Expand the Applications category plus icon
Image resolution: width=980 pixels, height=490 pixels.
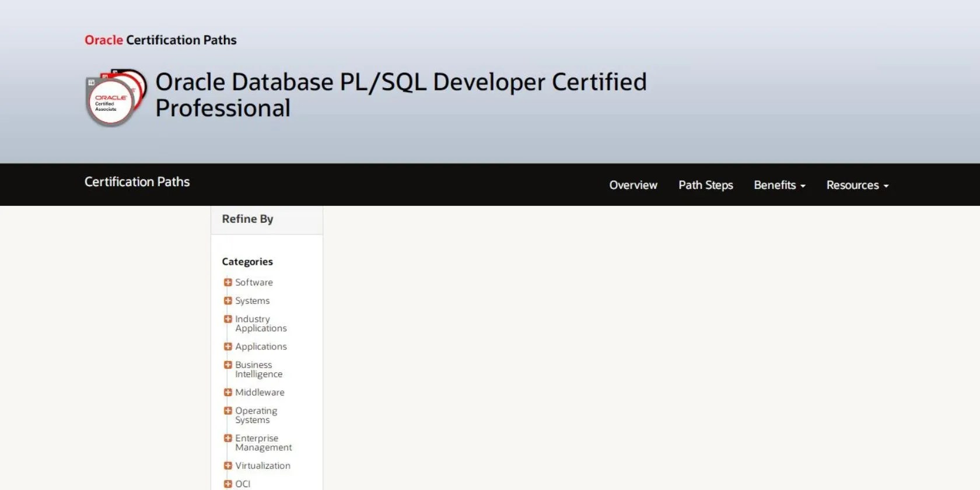point(228,346)
